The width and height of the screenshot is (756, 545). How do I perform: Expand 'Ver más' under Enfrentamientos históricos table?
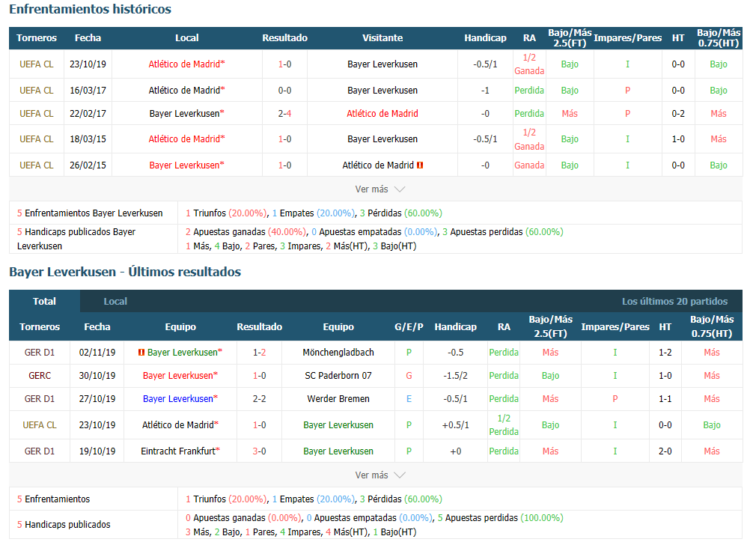point(379,189)
